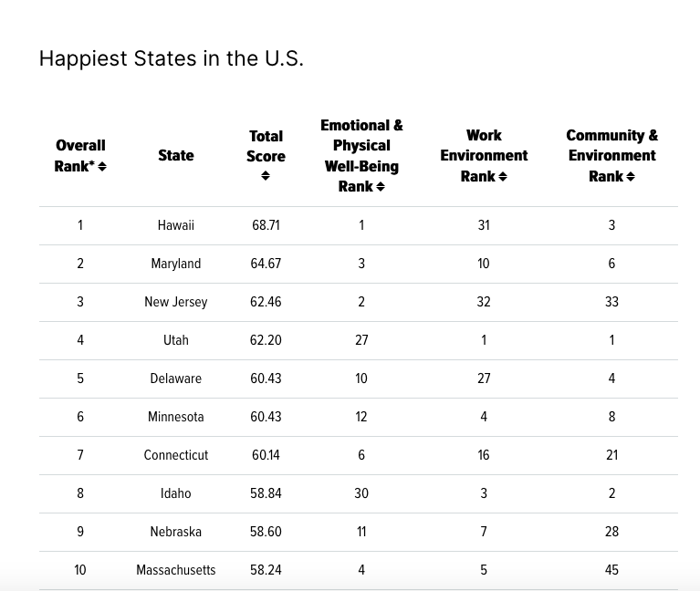
Task: Select the Idaho state cell
Action: 176,493
